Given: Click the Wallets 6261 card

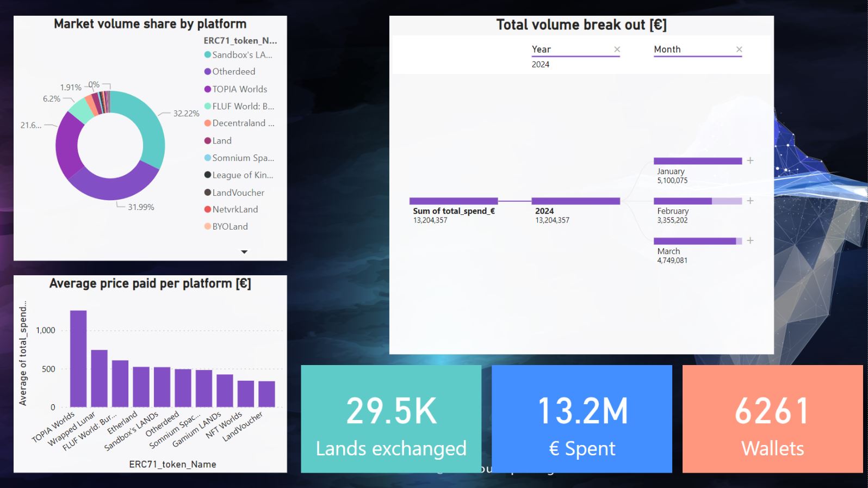Looking at the screenshot, I should tap(773, 419).
